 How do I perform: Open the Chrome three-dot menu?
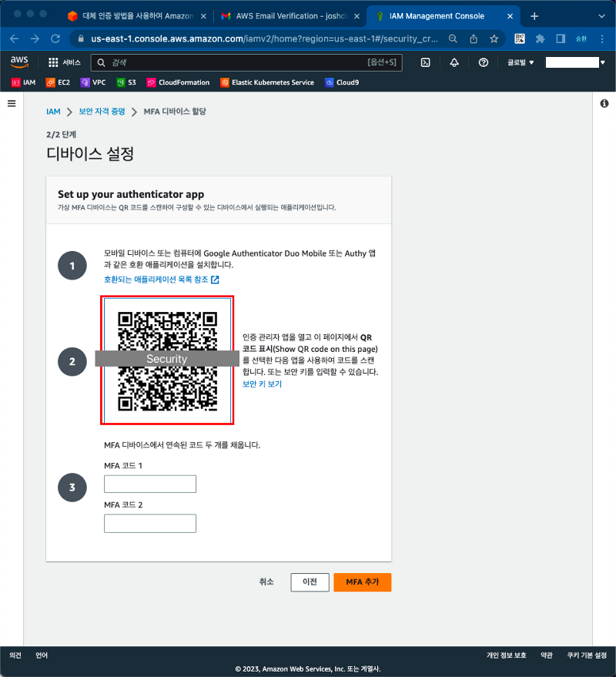(602, 39)
